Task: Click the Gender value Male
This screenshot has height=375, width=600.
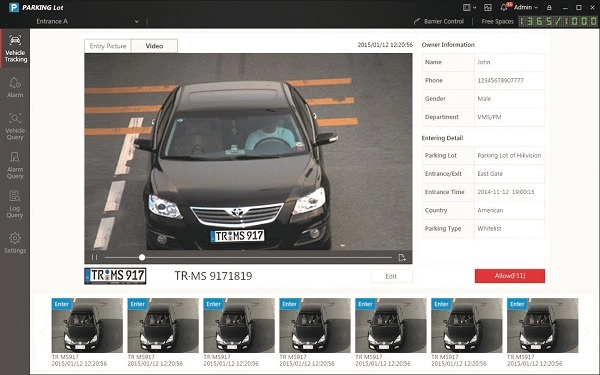Action: coord(484,99)
